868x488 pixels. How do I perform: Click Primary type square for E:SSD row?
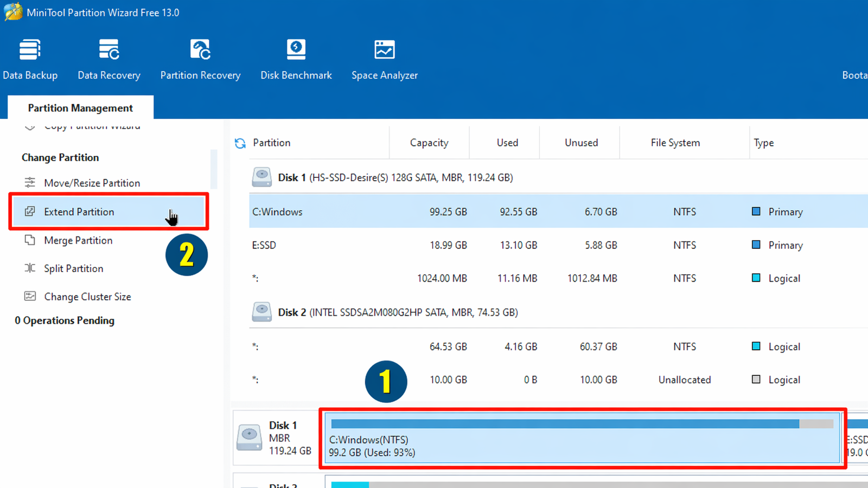point(756,245)
